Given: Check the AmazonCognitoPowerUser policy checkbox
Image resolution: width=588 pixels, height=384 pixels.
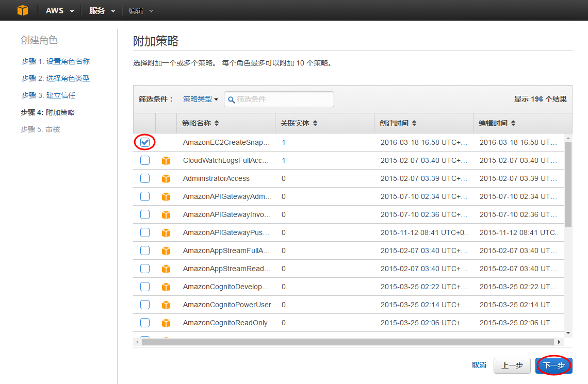Looking at the screenshot, I should pyautogui.click(x=145, y=305).
